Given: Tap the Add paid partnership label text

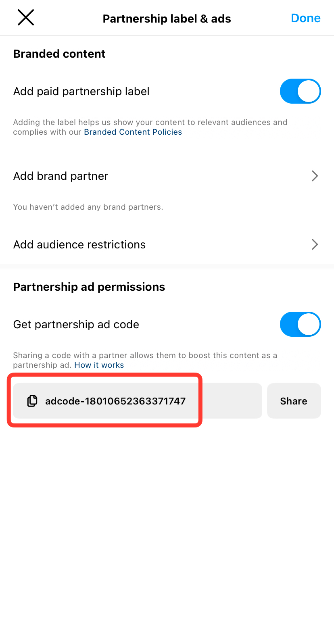Looking at the screenshot, I should 81,92.
